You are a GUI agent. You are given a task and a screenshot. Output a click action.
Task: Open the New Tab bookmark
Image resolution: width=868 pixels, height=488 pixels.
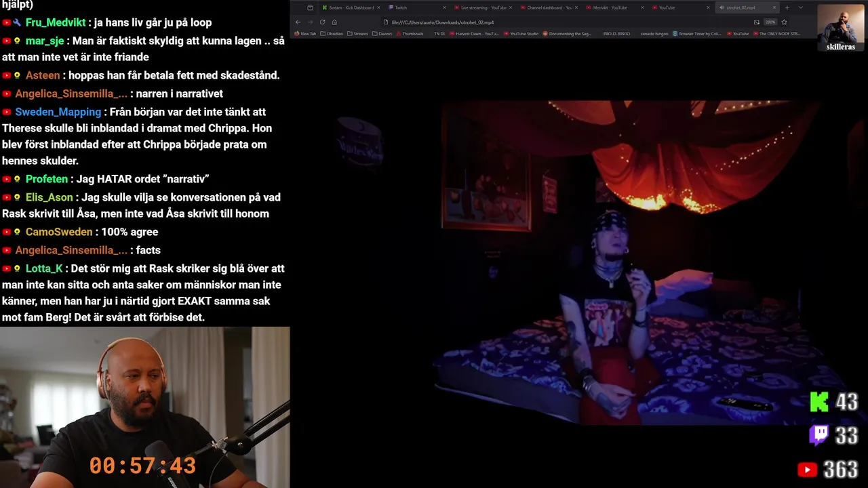[x=305, y=33]
